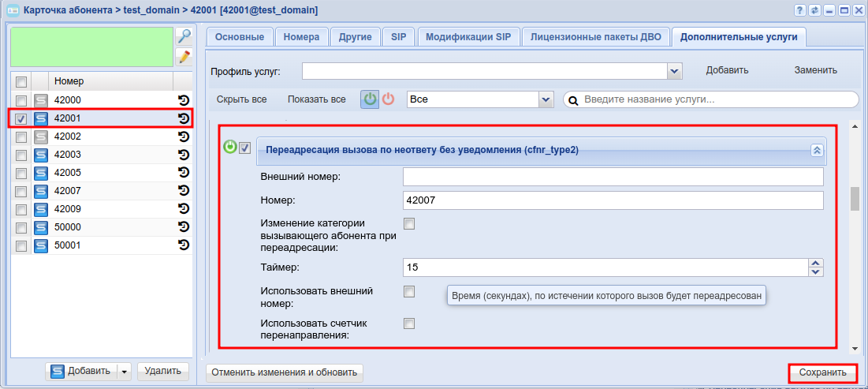868x389 pixels.
Task: Collapse the cfnr_type2 service panel
Action: pyautogui.click(x=817, y=151)
